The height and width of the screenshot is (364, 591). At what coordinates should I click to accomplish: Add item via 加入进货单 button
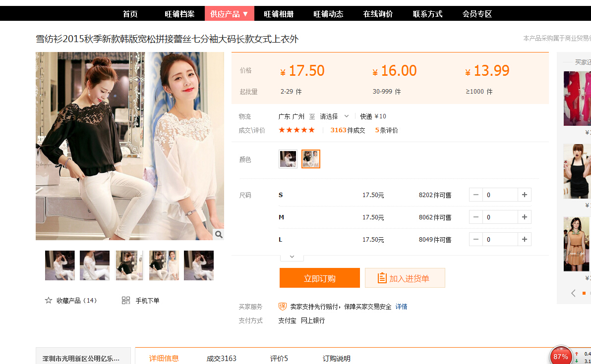(x=405, y=278)
